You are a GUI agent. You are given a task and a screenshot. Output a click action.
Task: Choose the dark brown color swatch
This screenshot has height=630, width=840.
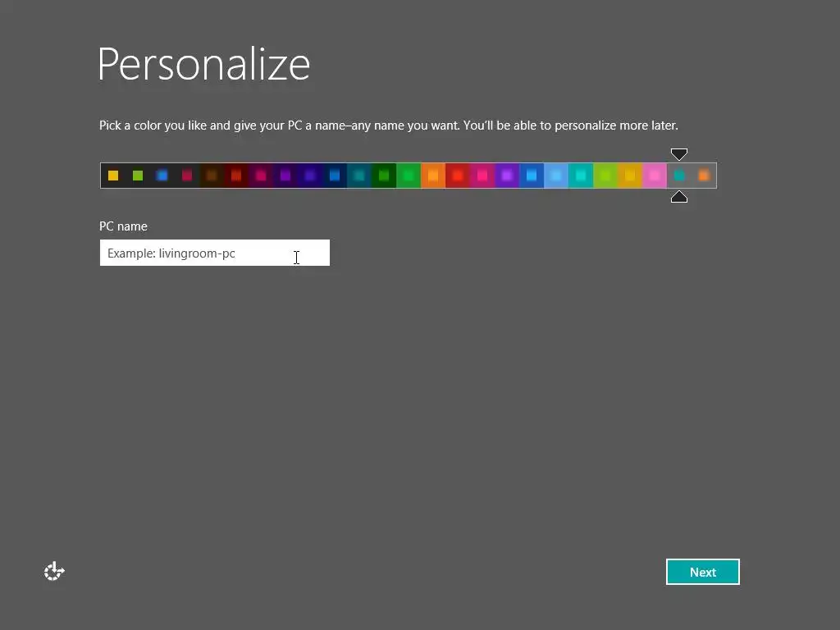(x=212, y=176)
